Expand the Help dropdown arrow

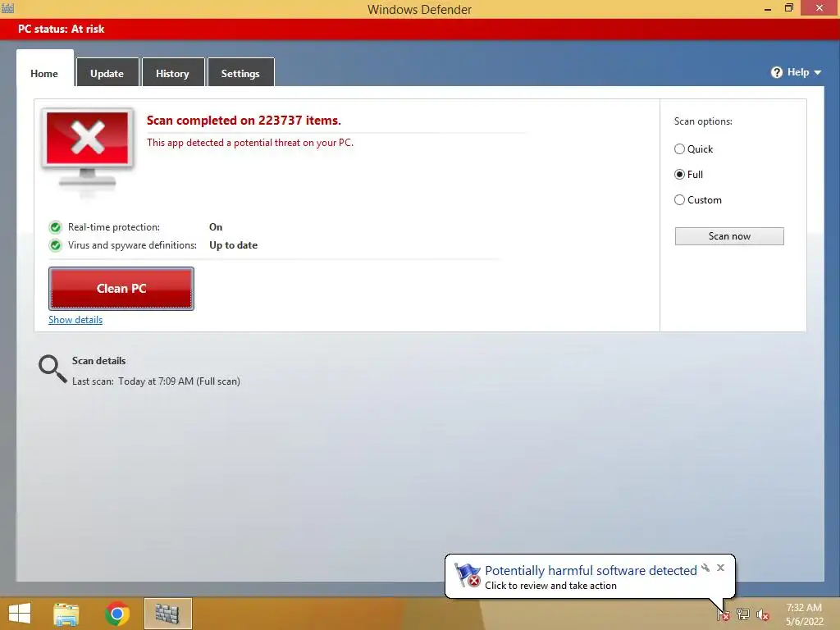818,72
